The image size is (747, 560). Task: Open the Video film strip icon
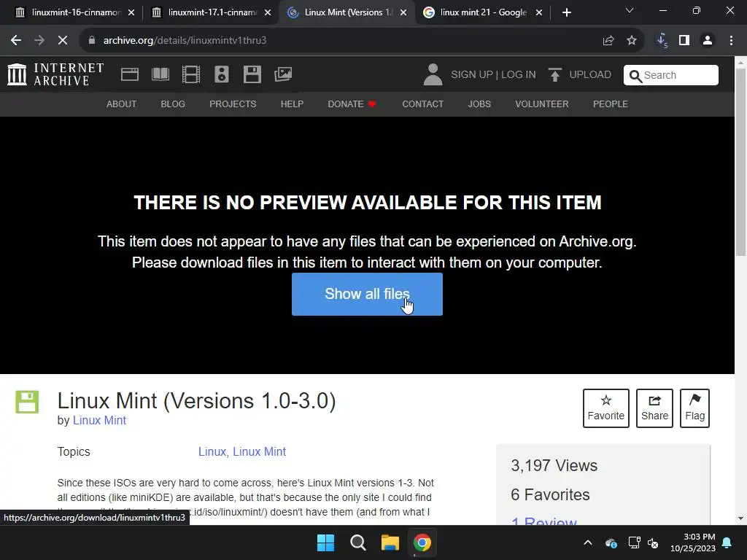pos(191,74)
